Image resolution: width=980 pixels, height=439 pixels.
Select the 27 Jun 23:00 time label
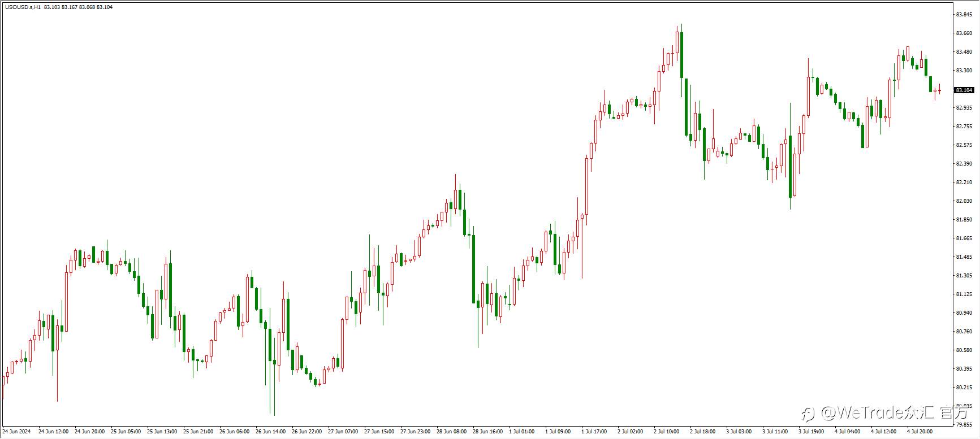click(415, 432)
